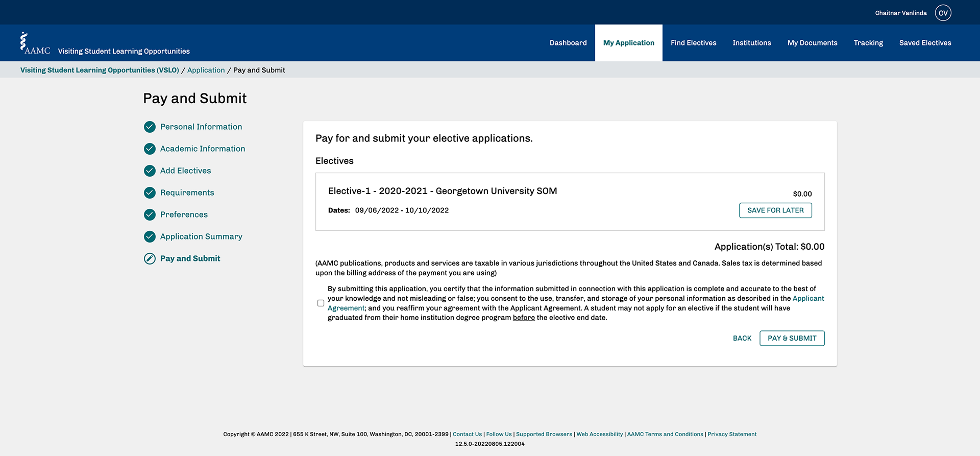
Task: Click the Application(s) Total: $0.00 text
Action: (769, 247)
